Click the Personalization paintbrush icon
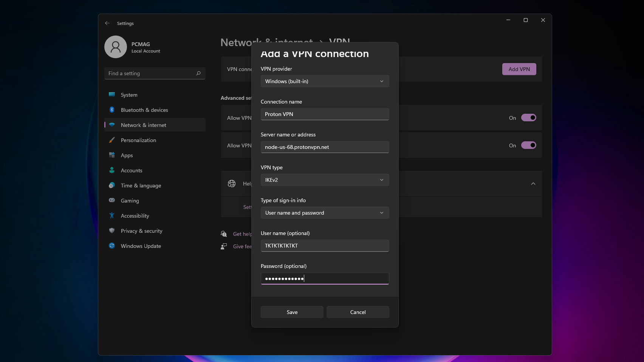This screenshot has width=644, height=362. point(112,140)
